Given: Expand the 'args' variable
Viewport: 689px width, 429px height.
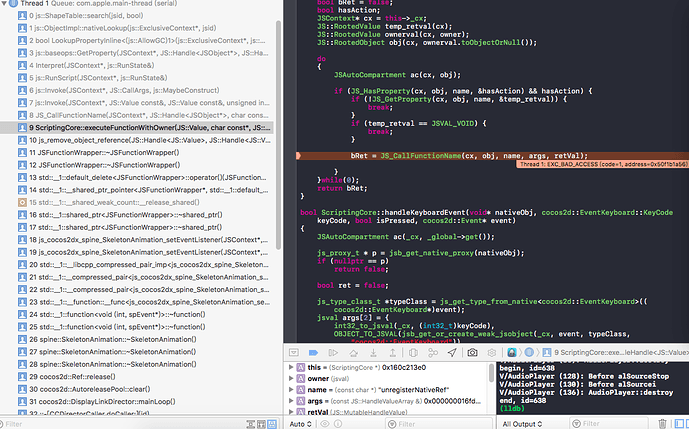Looking at the screenshot, I should (290, 401).
